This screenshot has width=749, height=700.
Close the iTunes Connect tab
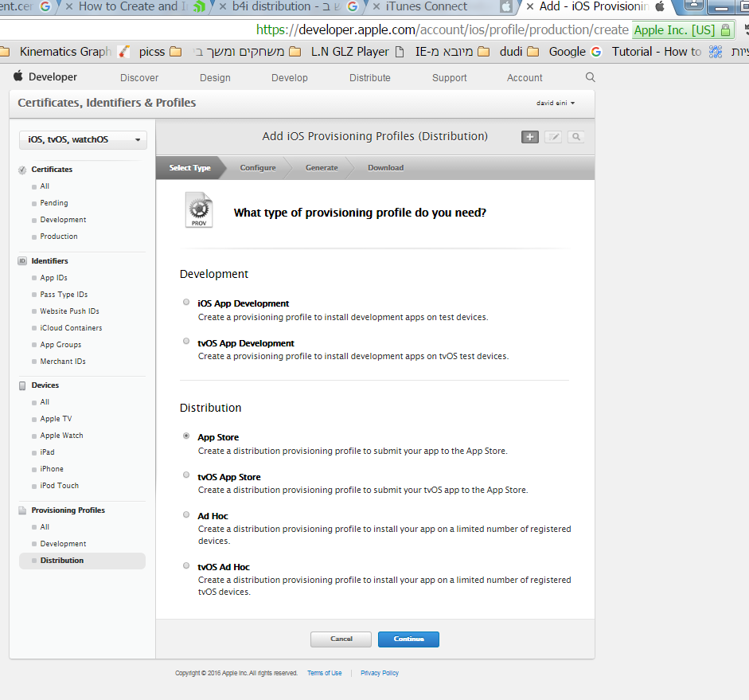coord(376,6)
